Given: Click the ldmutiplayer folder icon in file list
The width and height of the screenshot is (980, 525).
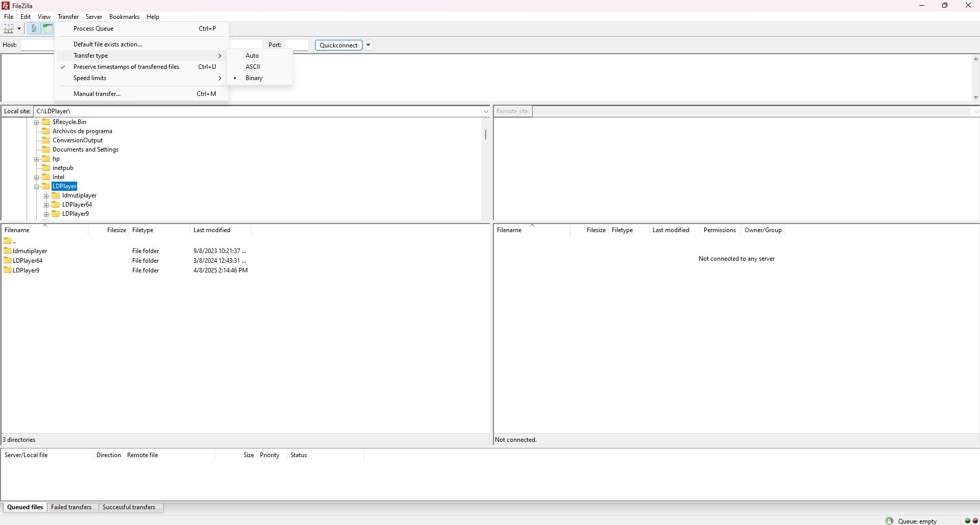Looking at the screenshot, I should point(8,251).
